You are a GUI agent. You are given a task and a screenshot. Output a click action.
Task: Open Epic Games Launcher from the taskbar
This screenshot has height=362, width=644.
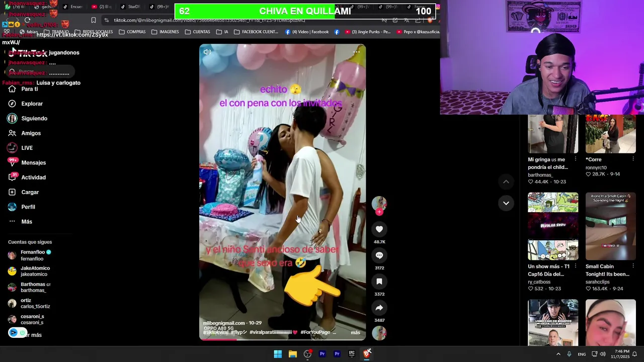coord(352,354)
